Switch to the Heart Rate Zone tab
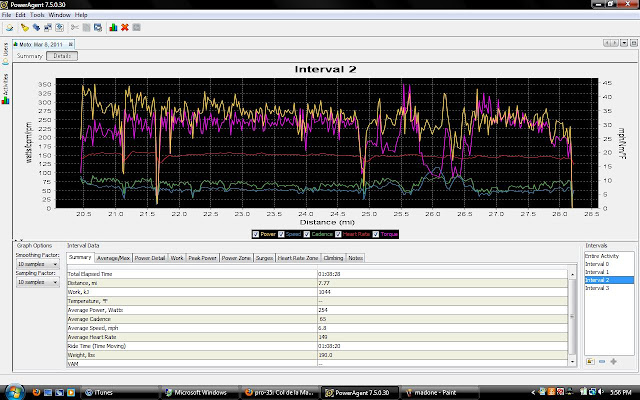This screenshot has width=640, height=400. (298, 258)
